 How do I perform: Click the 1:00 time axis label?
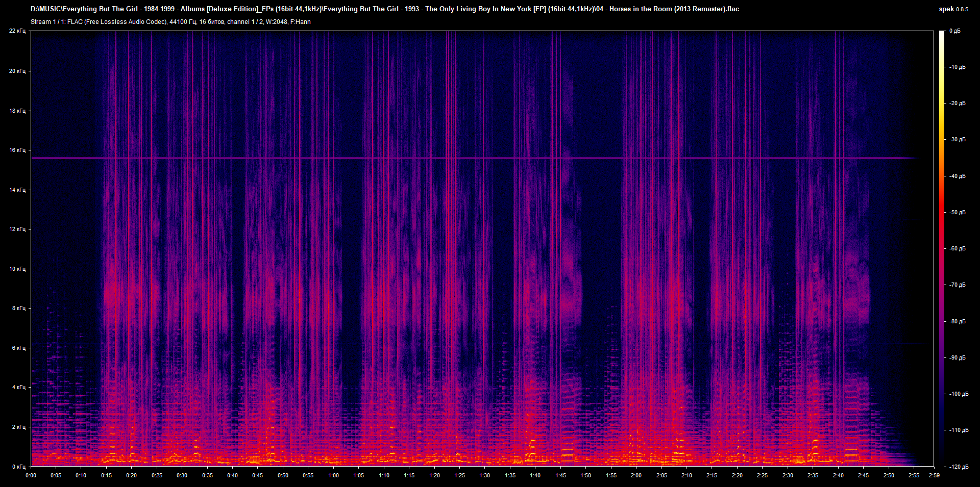click(x=333, y=475)
